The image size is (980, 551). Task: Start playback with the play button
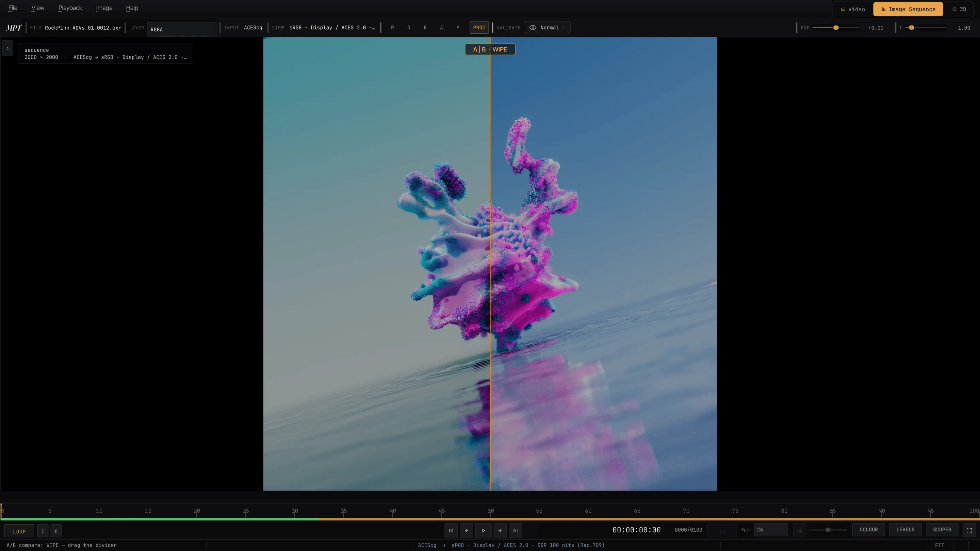coord(483,531)
